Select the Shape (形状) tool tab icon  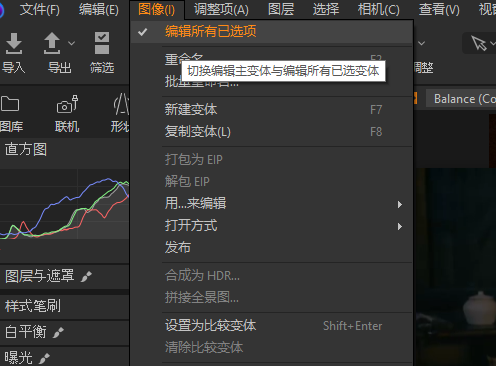121,104
